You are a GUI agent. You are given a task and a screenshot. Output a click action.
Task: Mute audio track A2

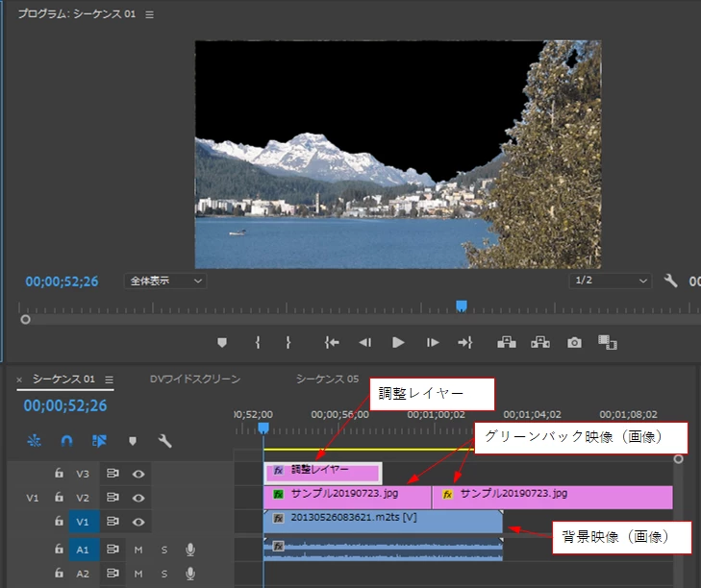tap(138, 574)
